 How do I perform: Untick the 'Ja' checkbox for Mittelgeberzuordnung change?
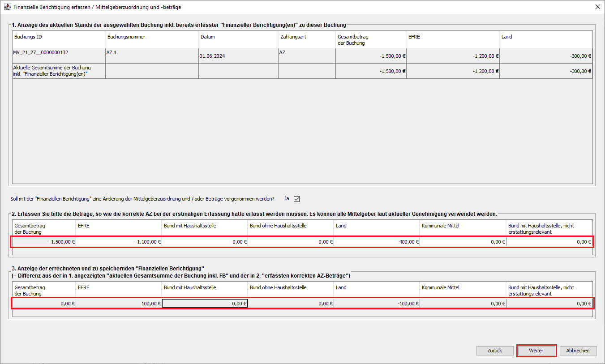click(296, 199)
